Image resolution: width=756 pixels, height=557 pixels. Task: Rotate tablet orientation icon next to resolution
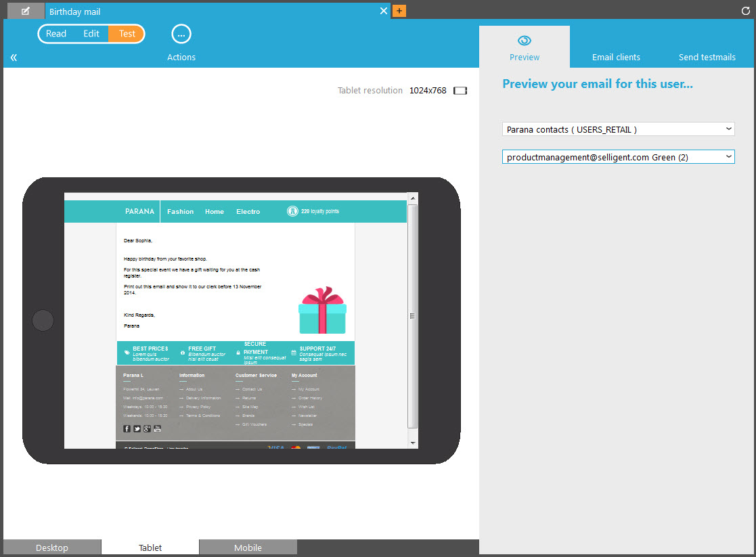pyautogui.click(x=460, y=91)
